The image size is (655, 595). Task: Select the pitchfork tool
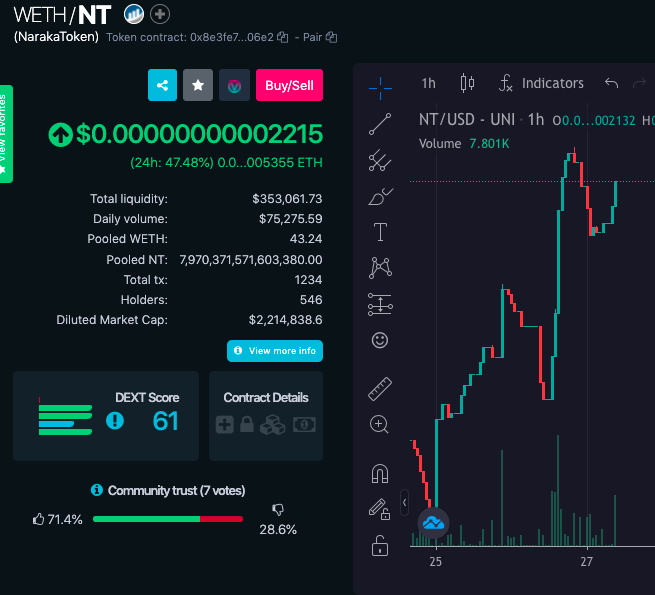[x=380, y=160]
